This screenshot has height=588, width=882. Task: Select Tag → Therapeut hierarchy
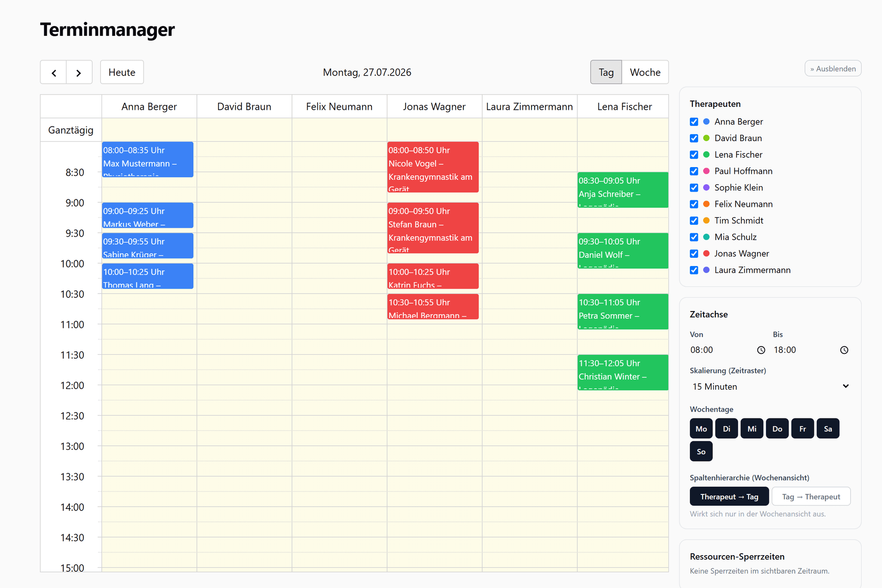[811, 496]
